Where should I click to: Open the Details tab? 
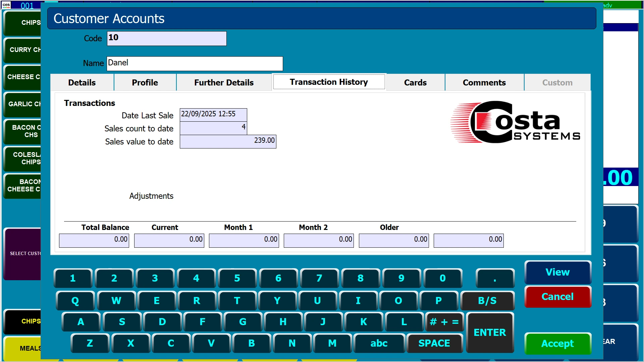82,82
